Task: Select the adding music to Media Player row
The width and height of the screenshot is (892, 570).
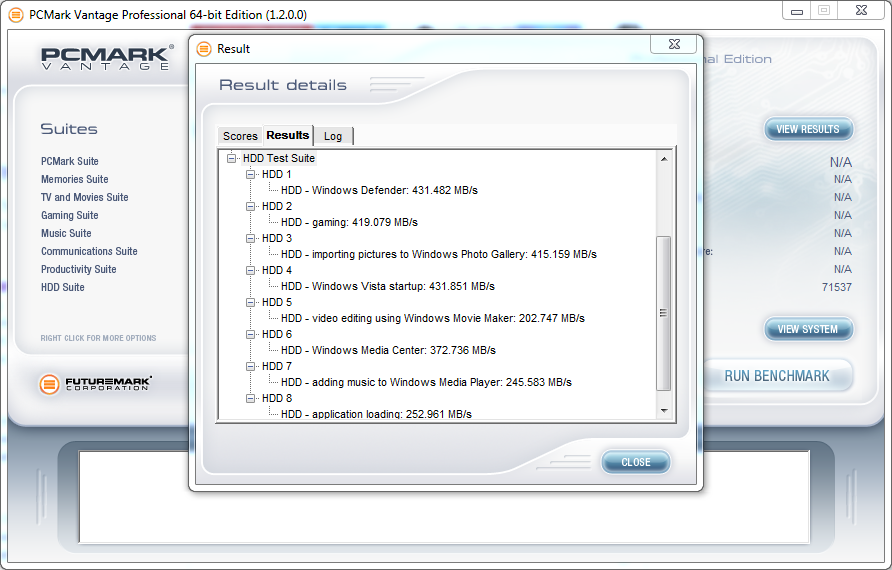Action: [x=426, y=382]
